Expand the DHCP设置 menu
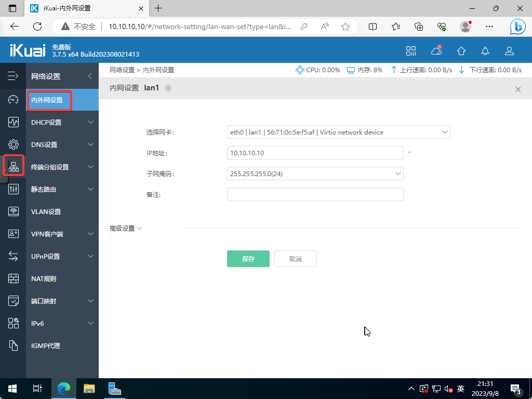Screen dimensions: 532x399 62,123
